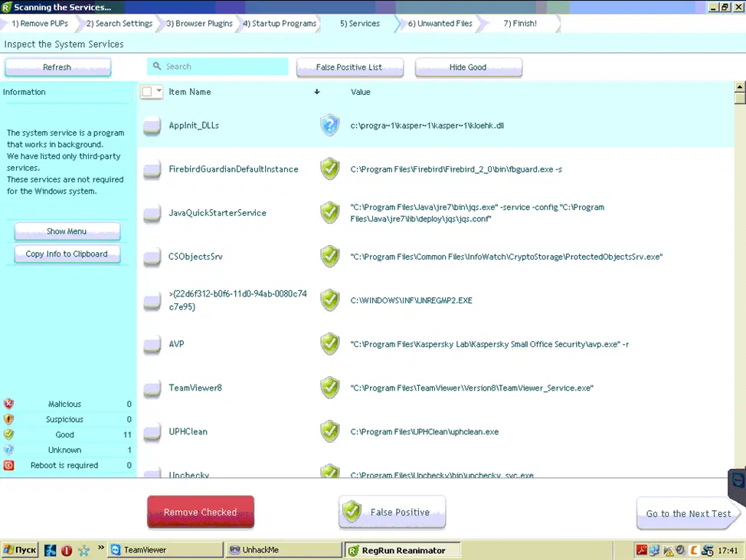The height and width of the screenshot is (560, 746).
Task: Click the red icon in quick launch
Action: coord(67,551)
